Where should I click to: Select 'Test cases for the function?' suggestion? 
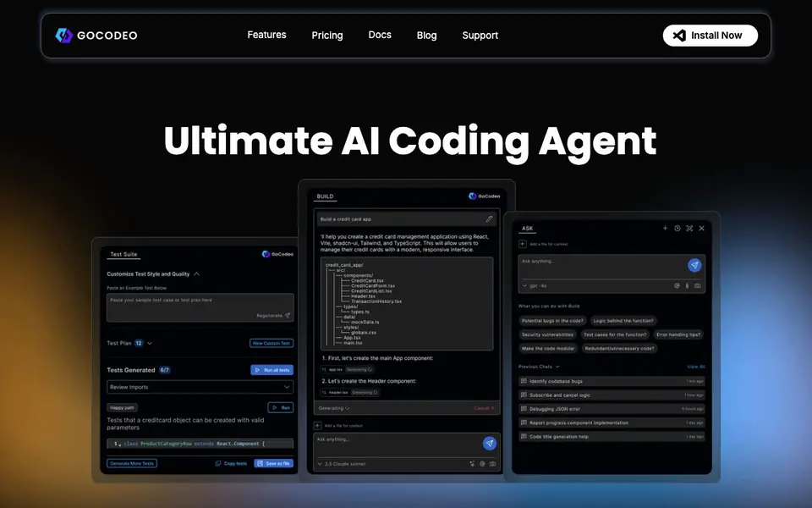(615, 335)
